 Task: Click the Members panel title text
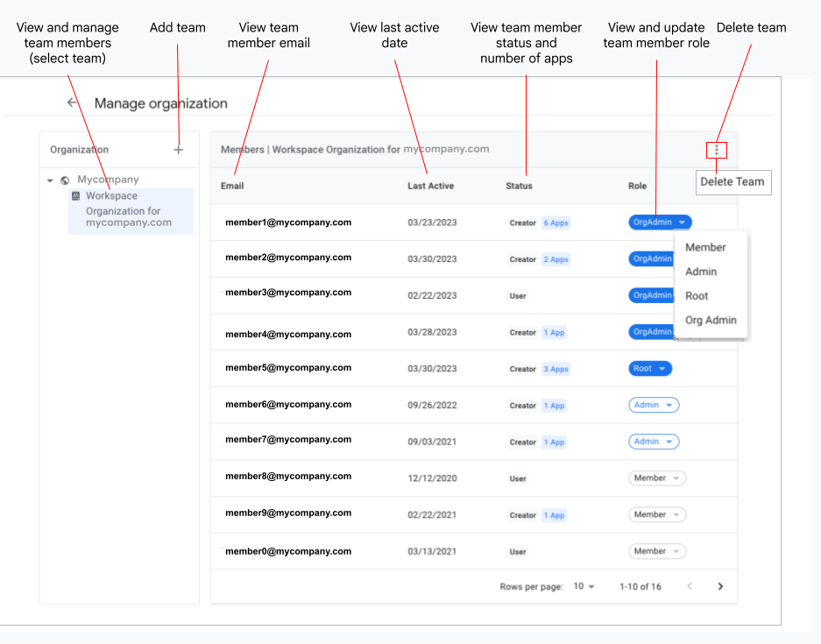(x=355, y=149)
